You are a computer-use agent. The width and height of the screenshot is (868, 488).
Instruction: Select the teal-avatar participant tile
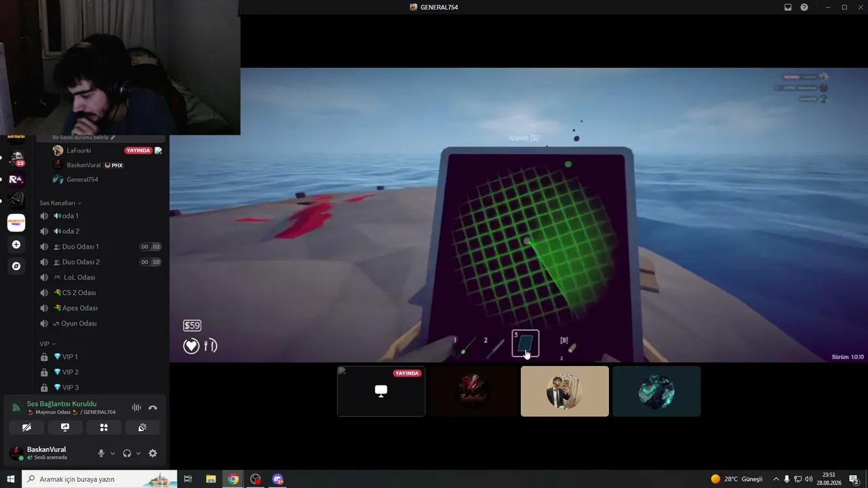tap(656, 391)
